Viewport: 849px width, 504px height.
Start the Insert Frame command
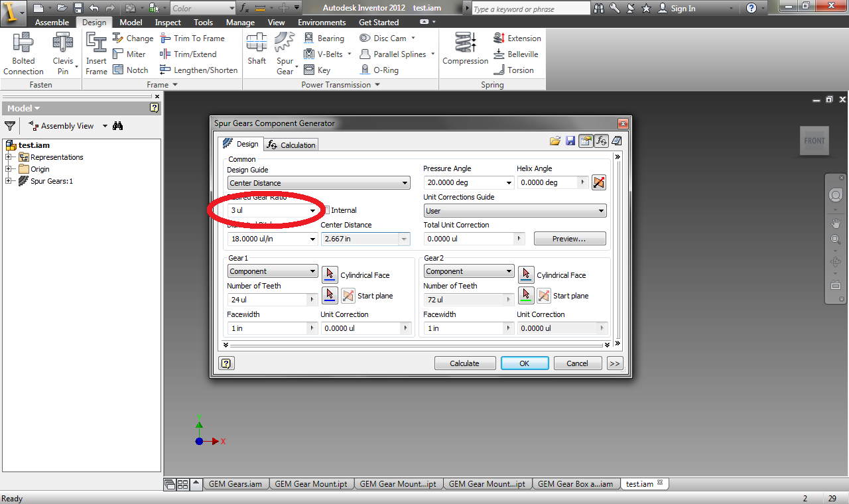(x=96, y=54)
